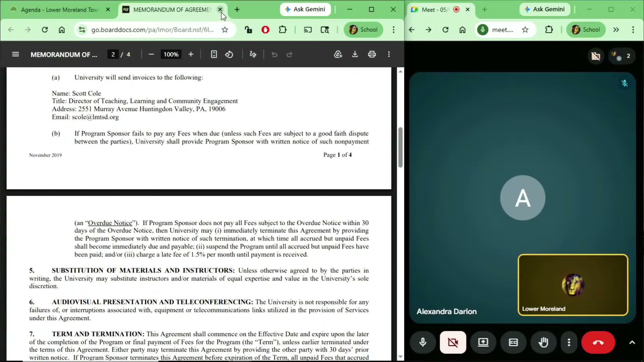Undo the last PDF annotation

[274, 54]
